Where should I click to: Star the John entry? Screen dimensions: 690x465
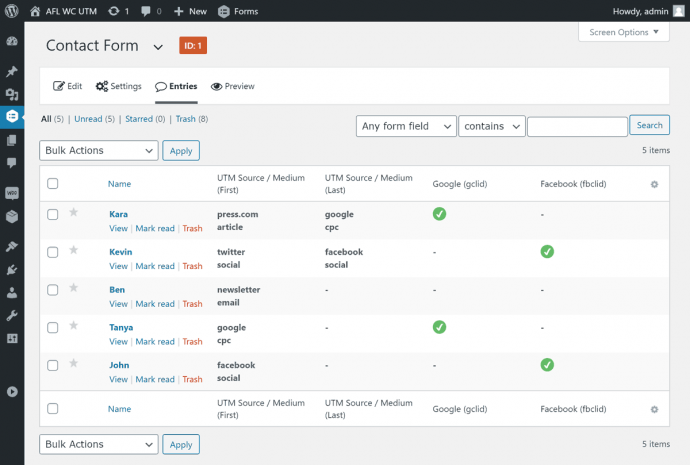(73, 363)
